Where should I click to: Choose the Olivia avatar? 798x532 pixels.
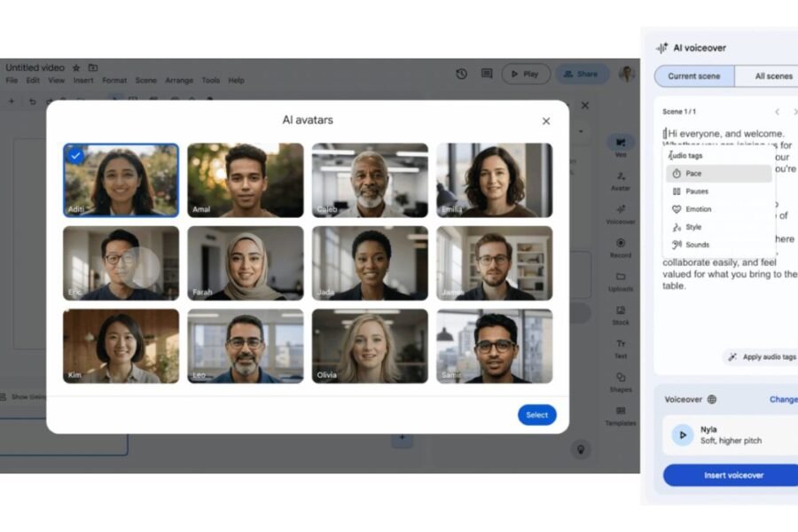click(x=370, y=346)
